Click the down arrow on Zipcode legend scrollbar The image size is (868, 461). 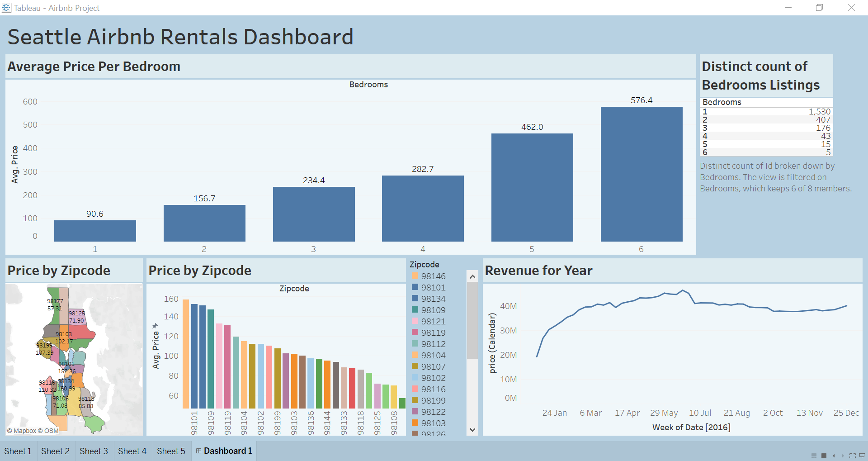point(472,430)
